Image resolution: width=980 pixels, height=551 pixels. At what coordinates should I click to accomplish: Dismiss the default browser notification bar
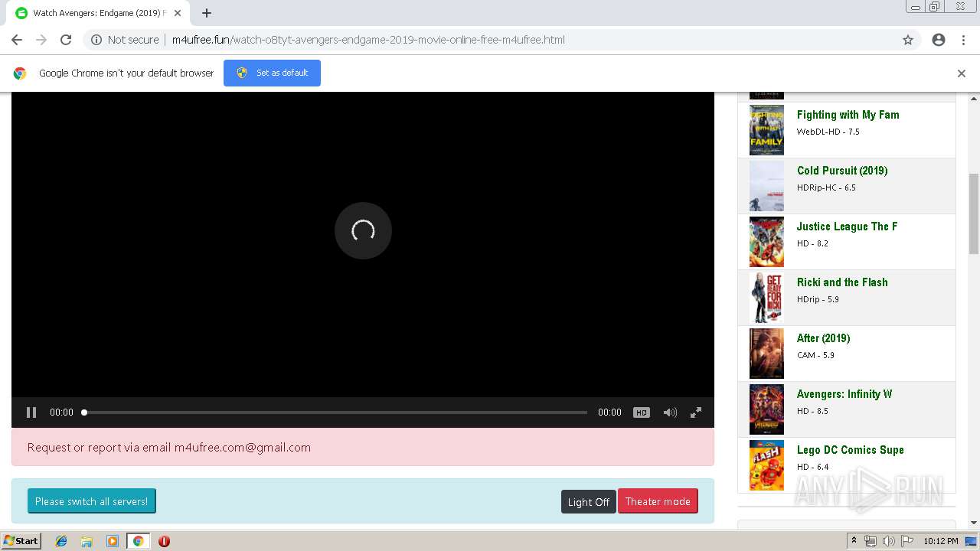coord(962,73)
